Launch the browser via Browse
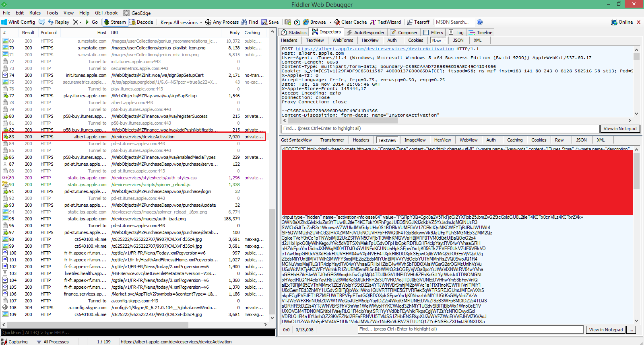644x345 pixels. pos(314,22)
